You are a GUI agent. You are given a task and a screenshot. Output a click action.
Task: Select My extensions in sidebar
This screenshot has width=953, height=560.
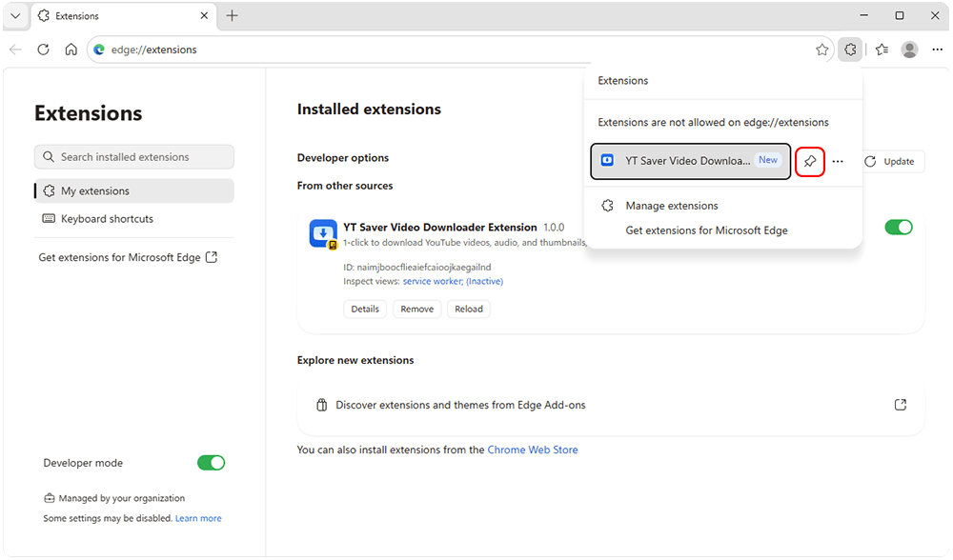point(134,190)
